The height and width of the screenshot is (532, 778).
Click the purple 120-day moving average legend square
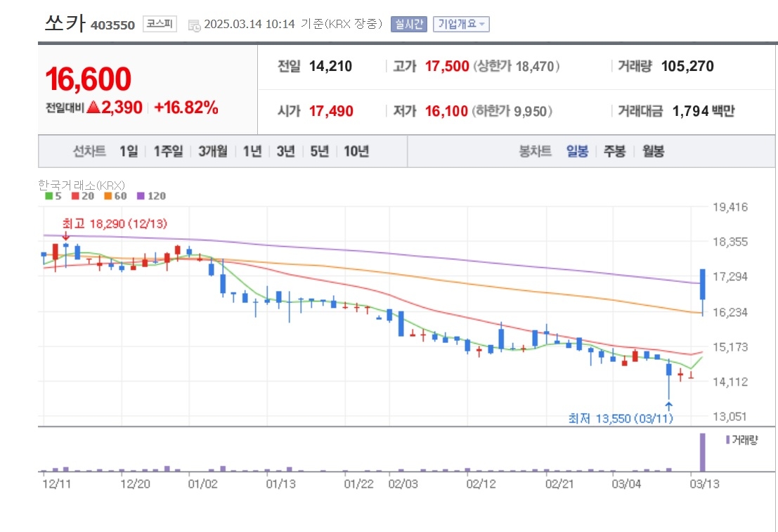click(x=141, y=196)
